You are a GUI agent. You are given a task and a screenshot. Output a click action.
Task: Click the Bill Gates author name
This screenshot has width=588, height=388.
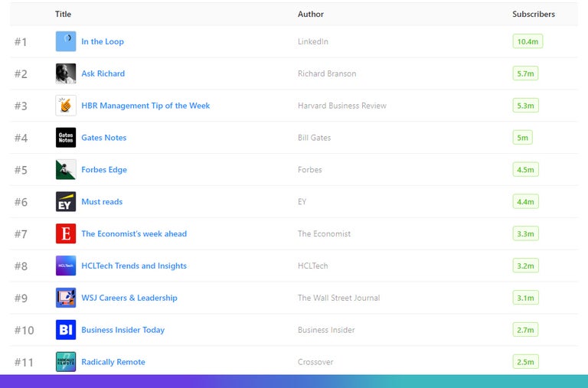click(314, 138)
